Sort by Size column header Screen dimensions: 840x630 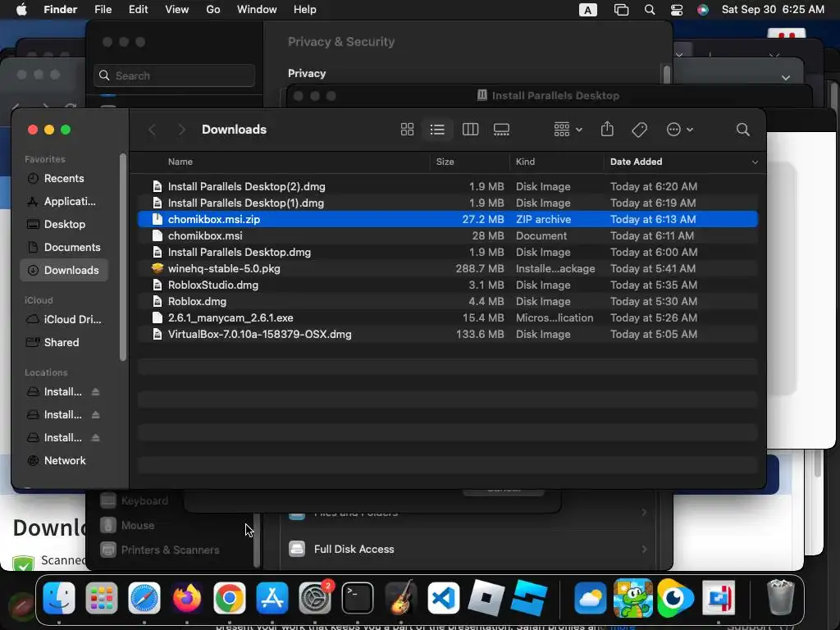[x=445, y=162]
